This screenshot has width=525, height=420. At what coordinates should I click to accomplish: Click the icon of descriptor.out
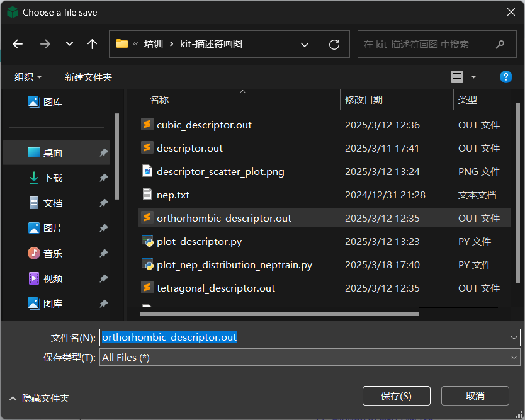click(147, 148)
